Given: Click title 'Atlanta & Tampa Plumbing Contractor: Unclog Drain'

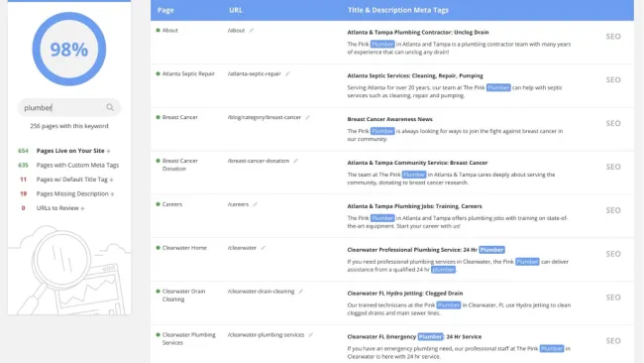Looking at the screenshot, I should (x=418, y=32).
